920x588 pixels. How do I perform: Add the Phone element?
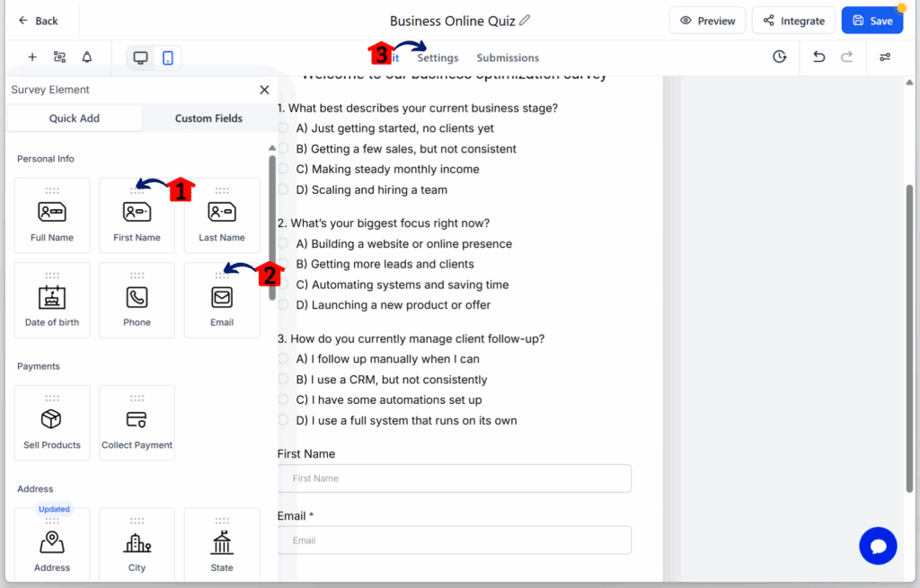137,300
